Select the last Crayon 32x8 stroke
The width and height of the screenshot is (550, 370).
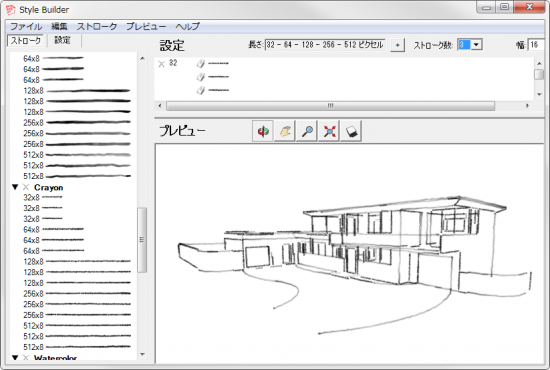(x=43, y=219)
